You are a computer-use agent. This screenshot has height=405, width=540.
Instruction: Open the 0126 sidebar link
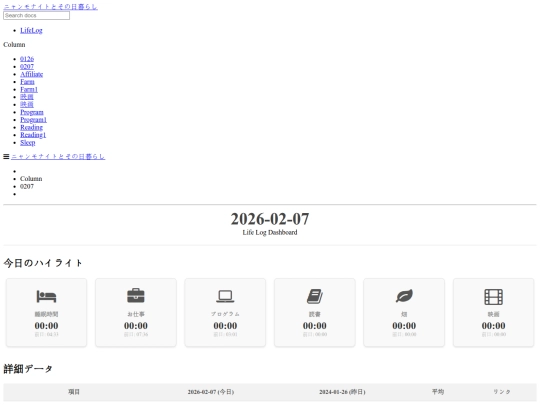[x=27, y=59]
